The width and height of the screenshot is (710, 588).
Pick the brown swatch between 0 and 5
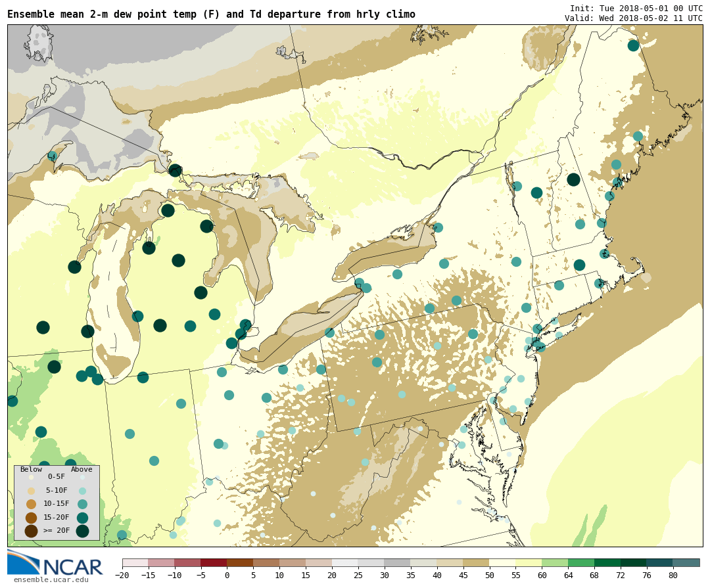coord(240,562)
